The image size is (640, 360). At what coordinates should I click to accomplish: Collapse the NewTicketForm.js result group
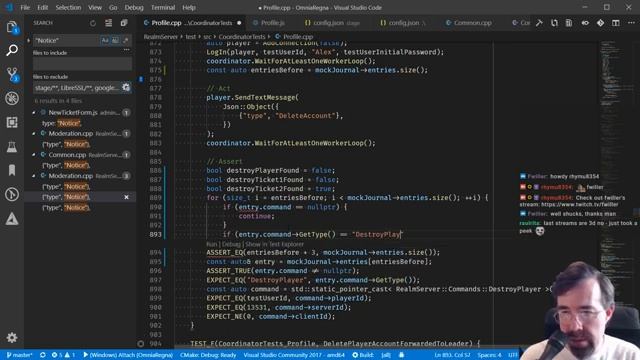[34, 113]
